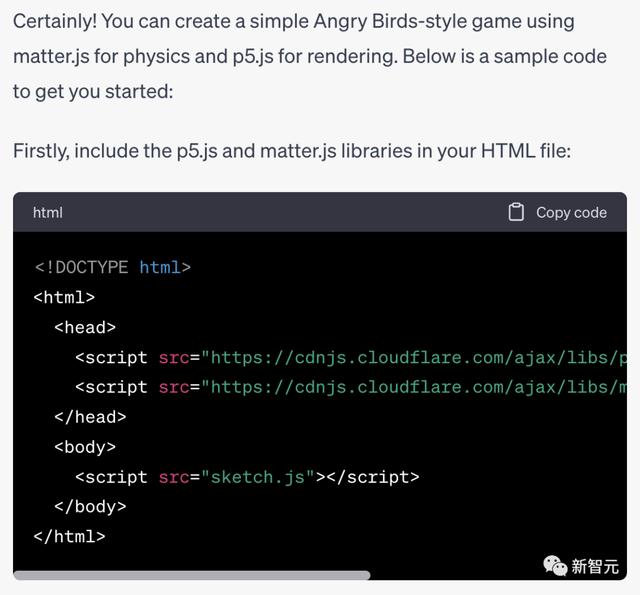
Task: Click the cloudflare URL ending in libs/m
Action: [415, 387]
